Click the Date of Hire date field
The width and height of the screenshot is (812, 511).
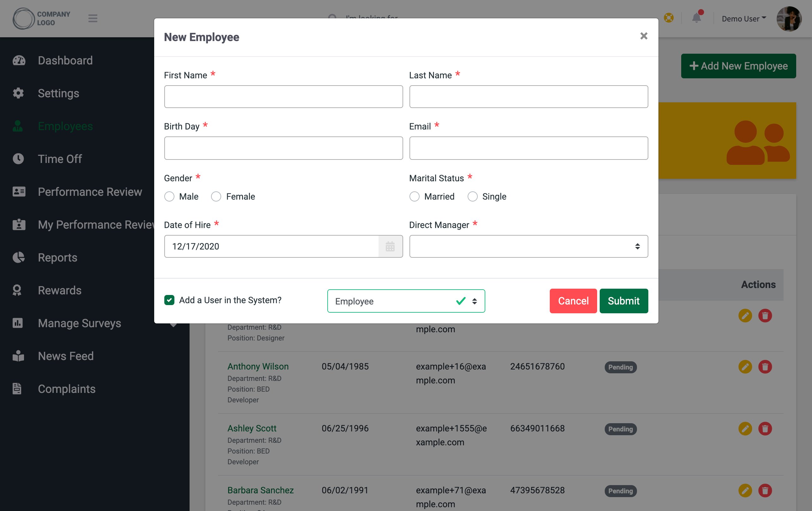(271, 246)
